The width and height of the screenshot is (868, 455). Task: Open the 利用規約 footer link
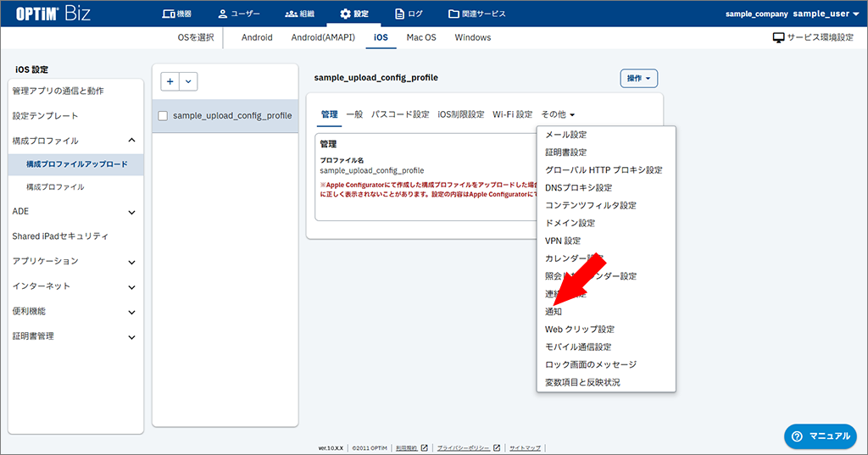coord(411,448)
